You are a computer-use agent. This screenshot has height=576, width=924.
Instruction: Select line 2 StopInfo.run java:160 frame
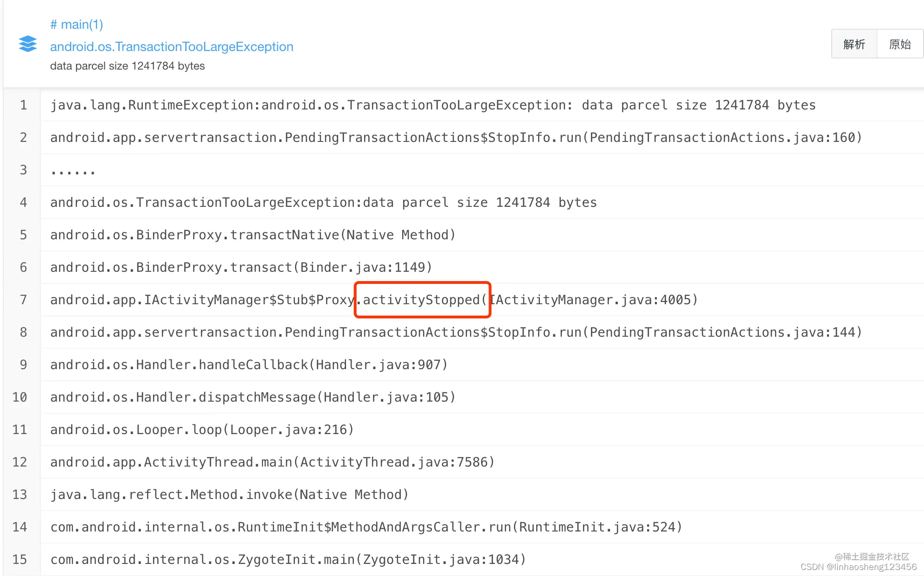click(x=456, y=138)
